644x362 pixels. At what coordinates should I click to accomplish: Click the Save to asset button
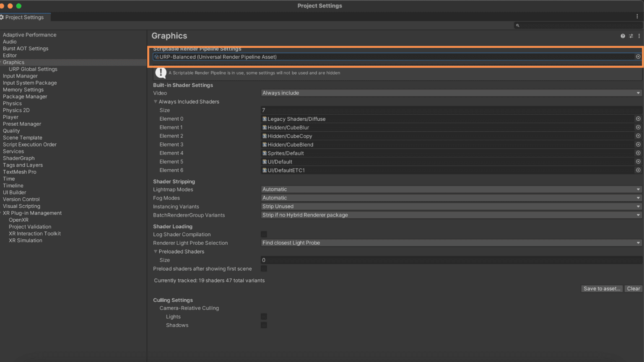pyautogui.click(x=602, y=288)
